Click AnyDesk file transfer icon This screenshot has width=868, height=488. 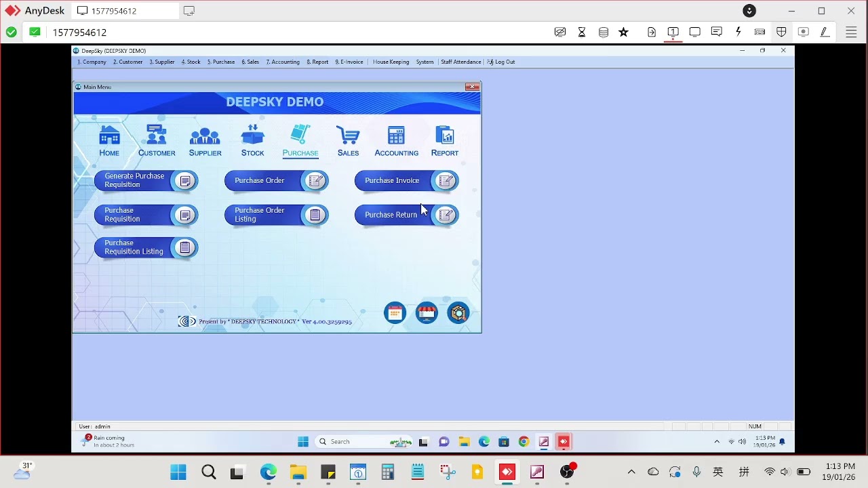pyautogui.click(x=652, y=32)
